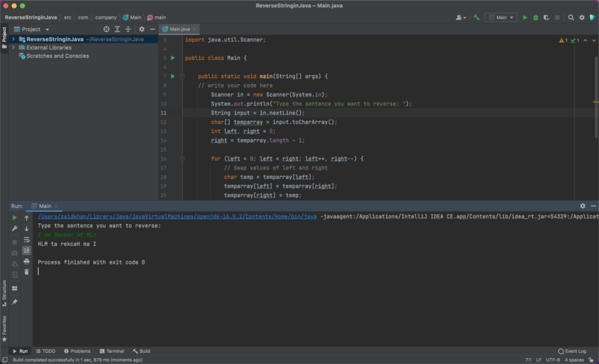Run Main using the top toolbar play button

pyautogui.click(x=525, y=18)
